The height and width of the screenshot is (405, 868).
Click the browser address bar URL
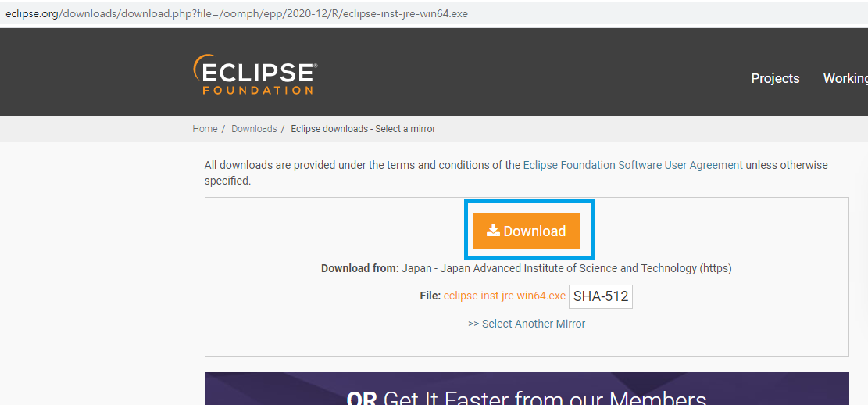pyautogui.click(x=237, y=13)
